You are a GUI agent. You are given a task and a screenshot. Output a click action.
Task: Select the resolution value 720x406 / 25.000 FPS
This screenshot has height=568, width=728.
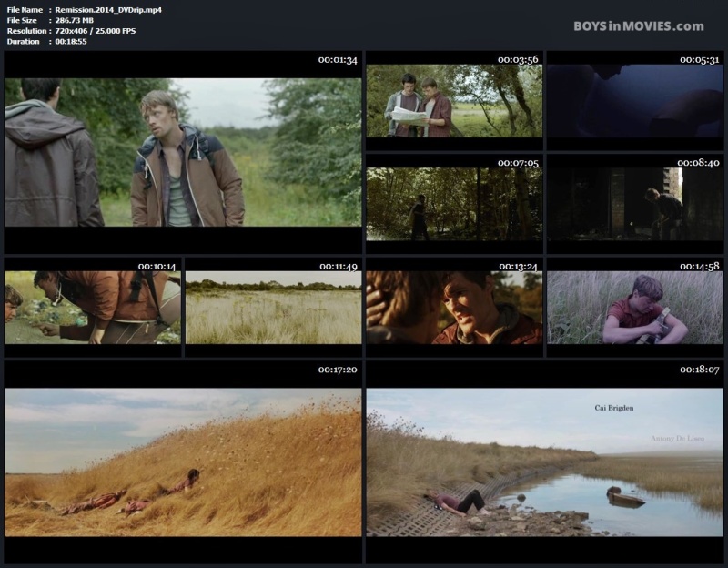96,31
